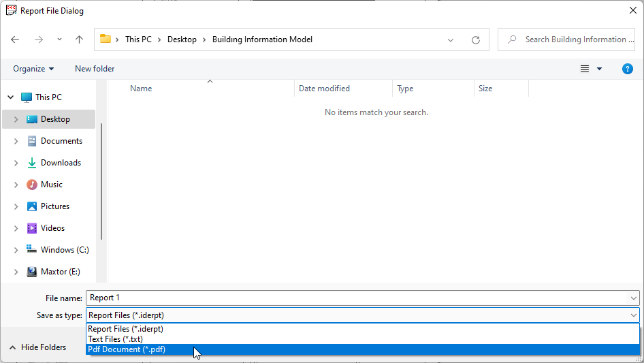The image size is (644, 363).
Task: Sort files by Date modified column
Action: tap(325, 89)
